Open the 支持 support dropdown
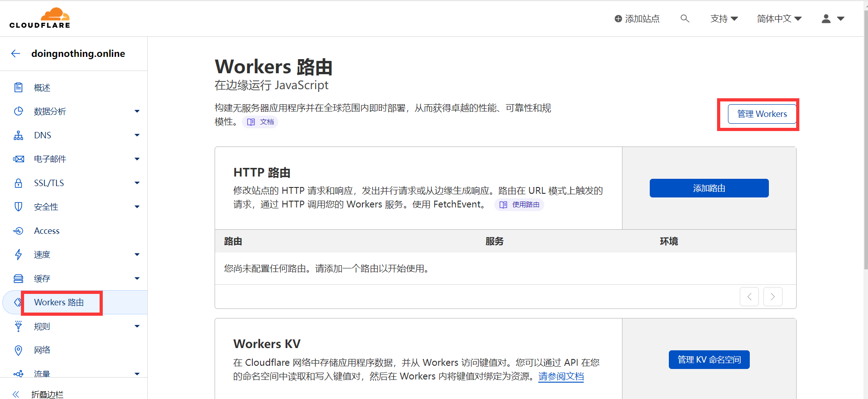The image size is (868, 399). [724, 19]
